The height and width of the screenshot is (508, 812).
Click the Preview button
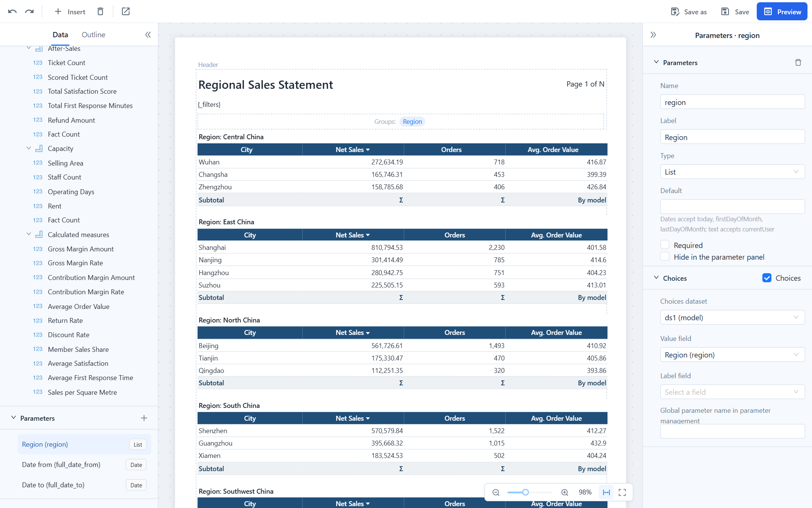click(782, 12)
